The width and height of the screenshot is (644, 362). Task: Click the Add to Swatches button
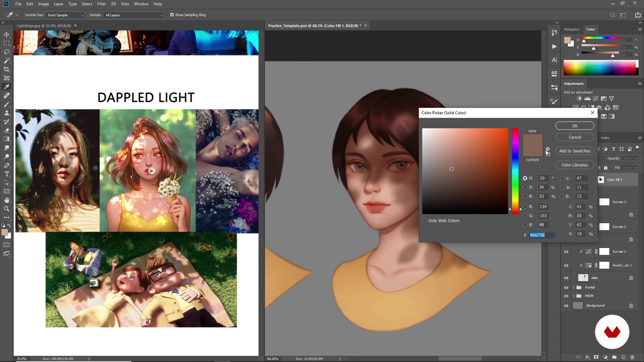point(575,151)
